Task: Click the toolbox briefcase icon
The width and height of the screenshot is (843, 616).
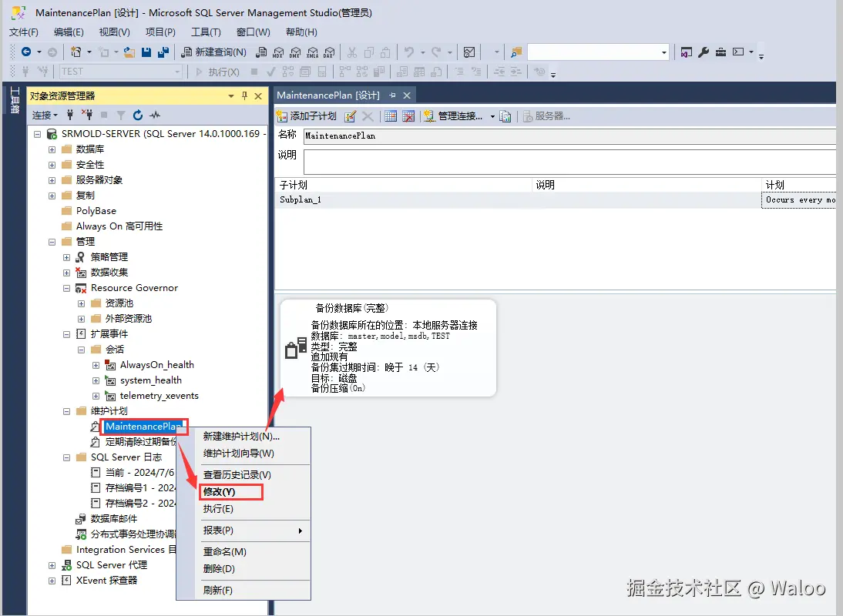Action: (721, 52)
